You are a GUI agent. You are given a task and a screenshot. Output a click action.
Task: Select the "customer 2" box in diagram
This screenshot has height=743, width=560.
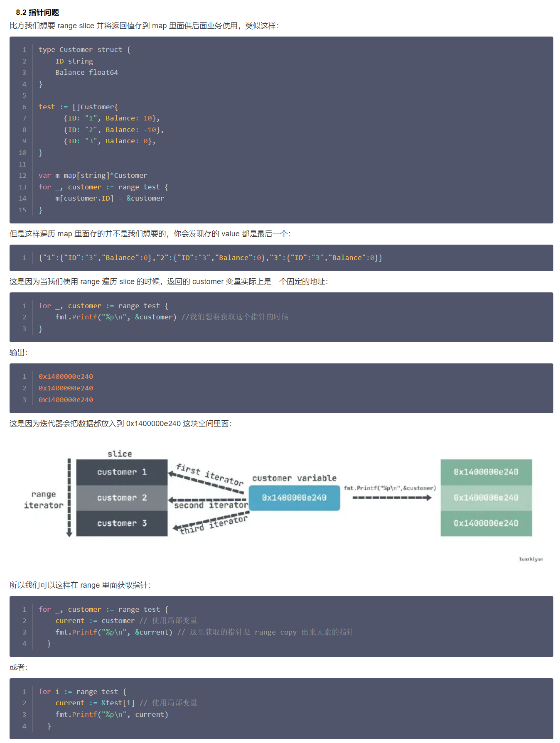(x=122, y=498)
